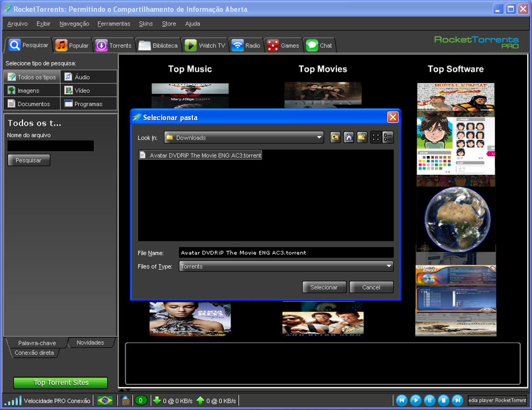Click the File Name input field
The height and width of the screenshot is (410, 532).
click(286, 253)
